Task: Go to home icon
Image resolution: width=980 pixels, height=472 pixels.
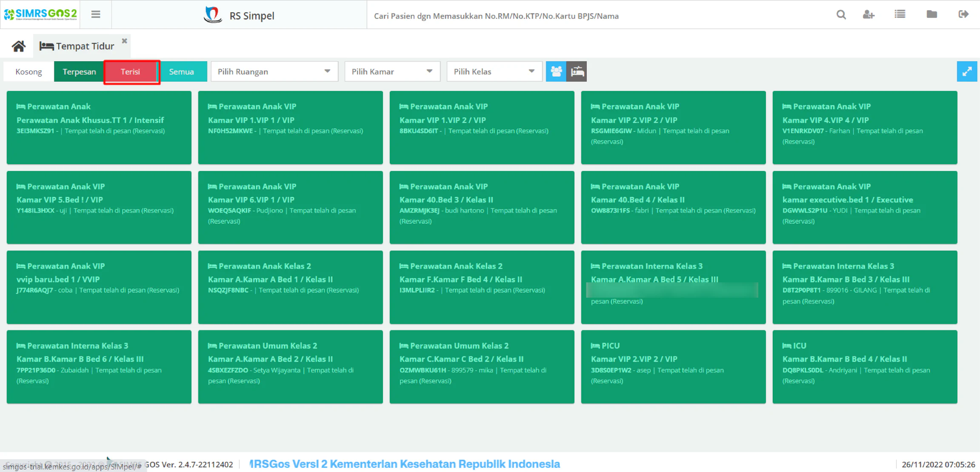Action: click(19, 46)
